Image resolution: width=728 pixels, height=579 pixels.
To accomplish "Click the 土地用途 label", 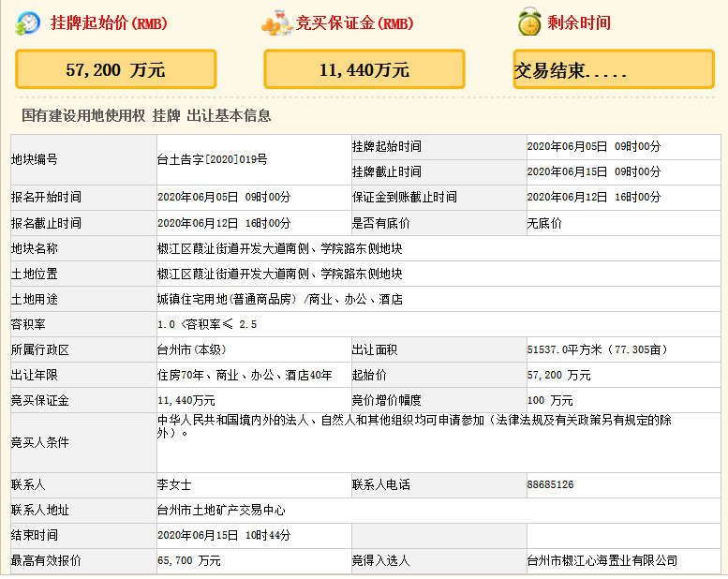I will click(35, 300).
